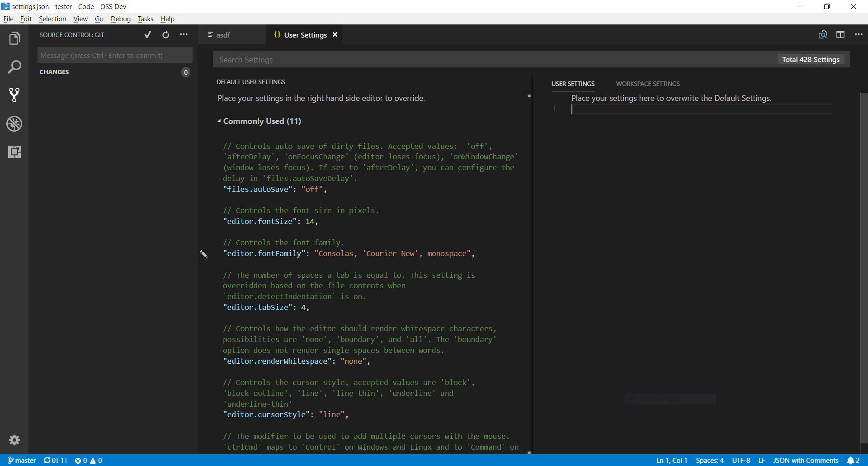Image resolution: width=868 pixels, height=466 pixels.
Task: Open the Edit menu
Action: point(26,19)
